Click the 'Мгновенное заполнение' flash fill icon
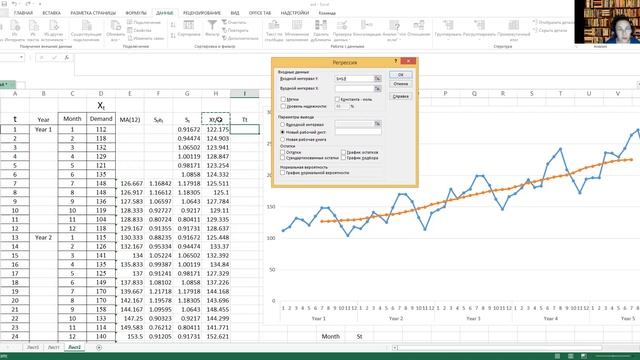The height and width of the screenshot is (360, 640). tap(297, 25)
